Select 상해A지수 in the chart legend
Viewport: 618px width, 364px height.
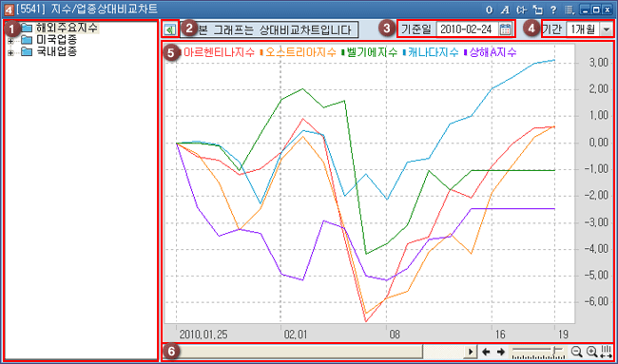click(x=491, y=52)
